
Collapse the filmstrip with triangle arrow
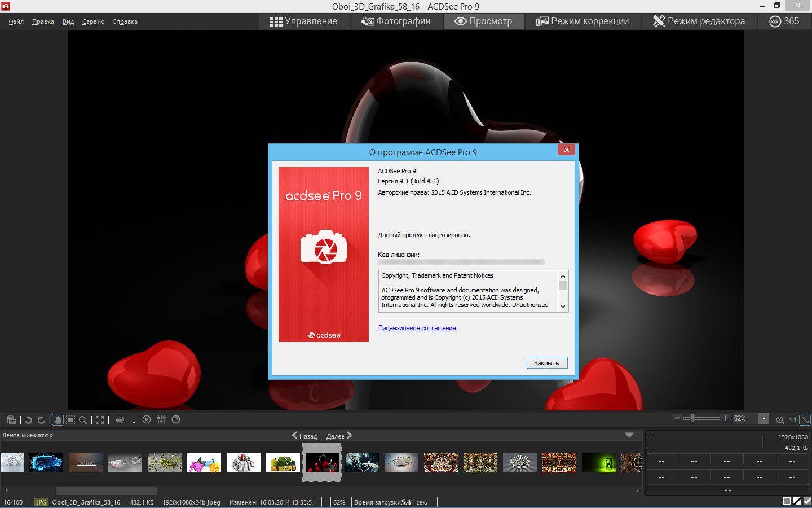click(629, 435)
